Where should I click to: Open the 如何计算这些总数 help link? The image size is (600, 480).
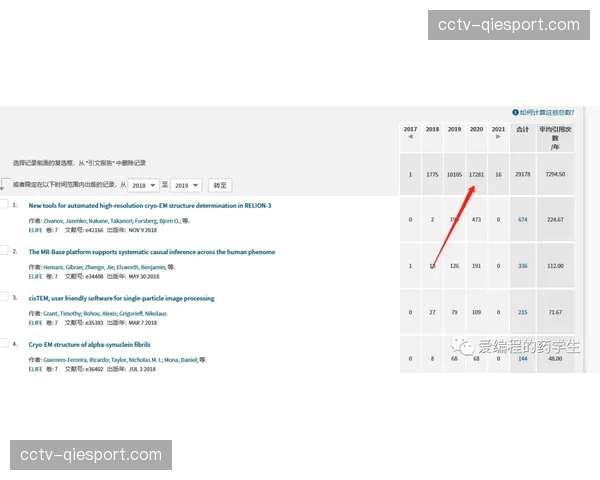point(548,113)
